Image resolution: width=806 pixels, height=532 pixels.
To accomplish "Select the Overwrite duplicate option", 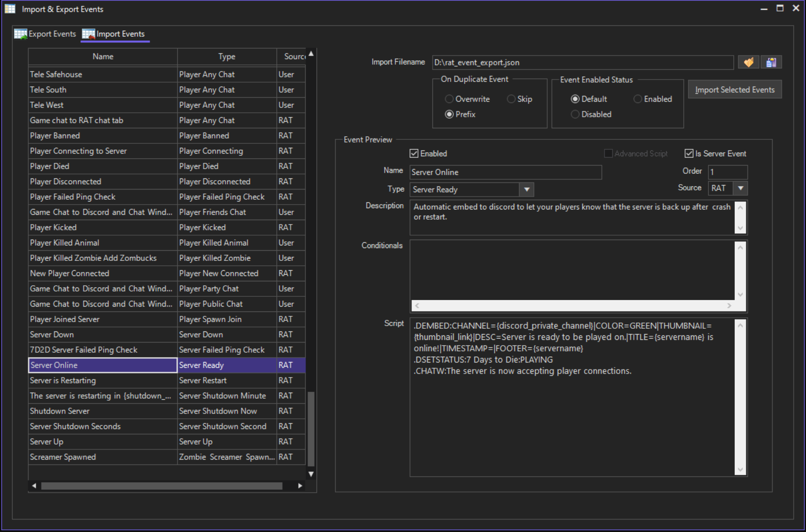I will point(449,99).
